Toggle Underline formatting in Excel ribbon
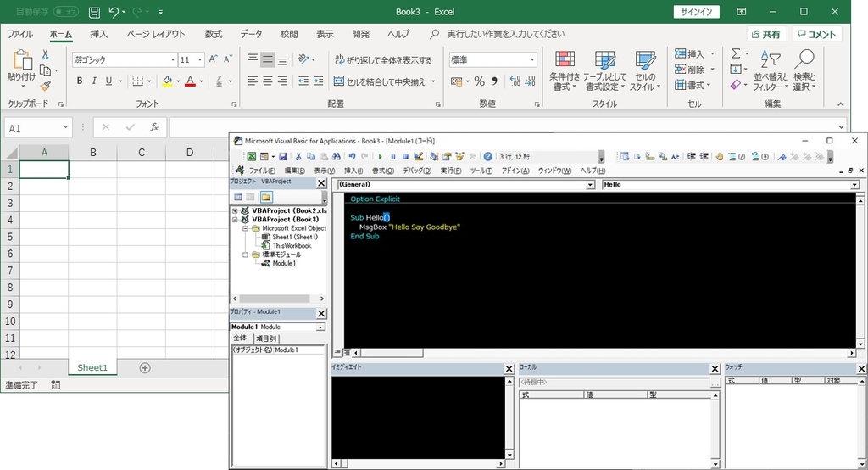The width and height of the screenshot is (868, 470). coord(108,81)
